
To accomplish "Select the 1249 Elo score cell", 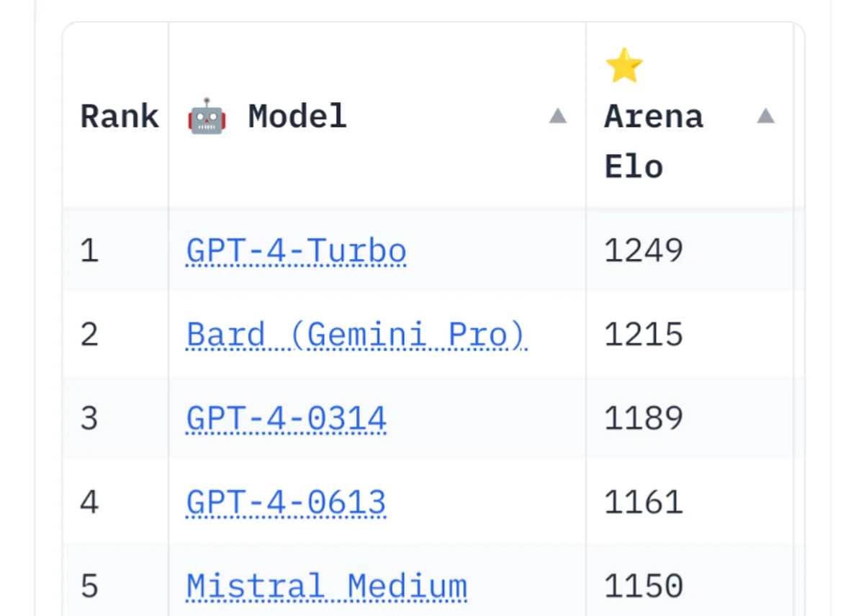I will click(x=643, y=251).
